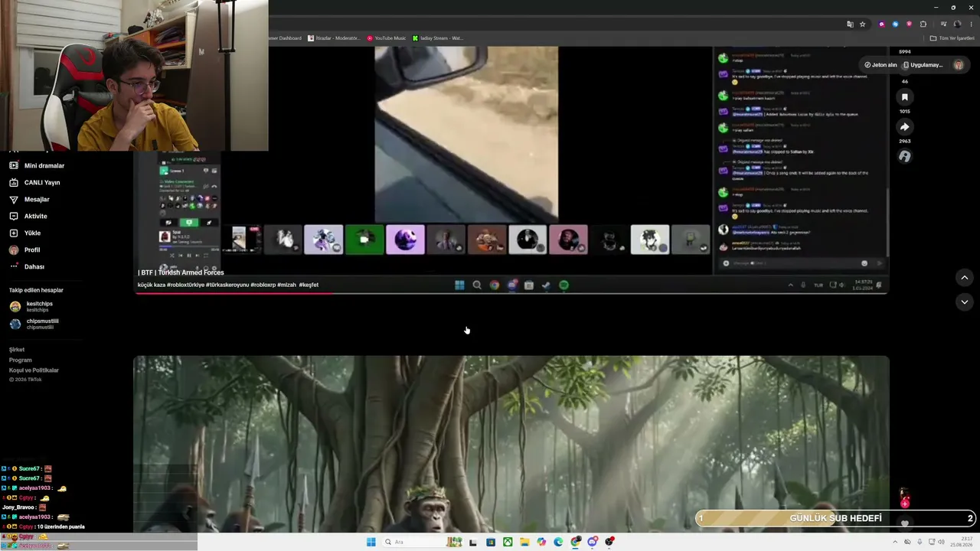Click the Mesajlar paper-plane icon
Viewport: 980px width, 551px height.
[x=14, y=199]
